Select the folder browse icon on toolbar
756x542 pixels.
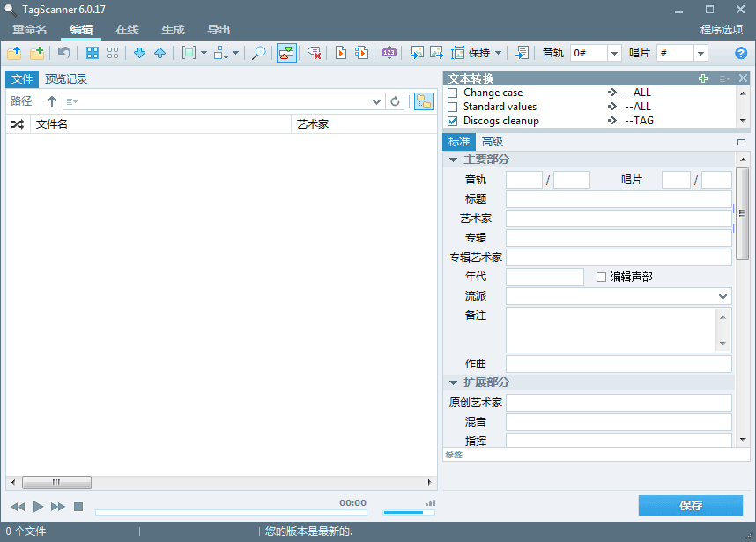[14, 53]
